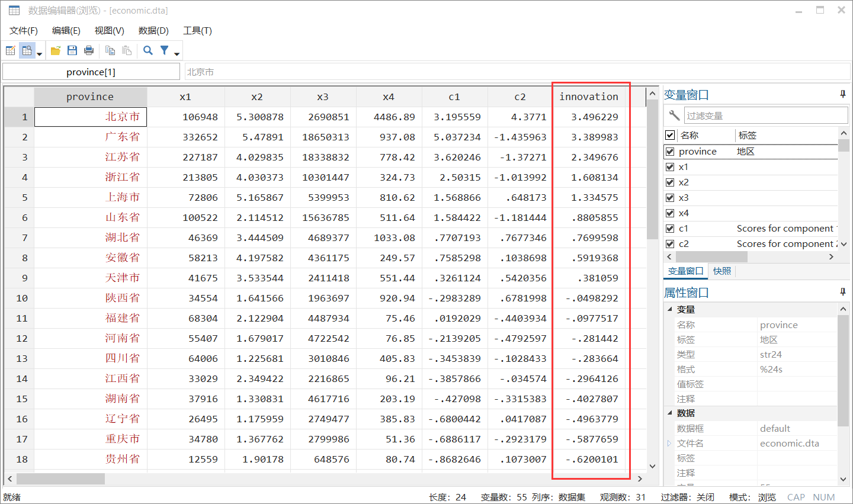Select the x1 column header

[x=185, y=97]
